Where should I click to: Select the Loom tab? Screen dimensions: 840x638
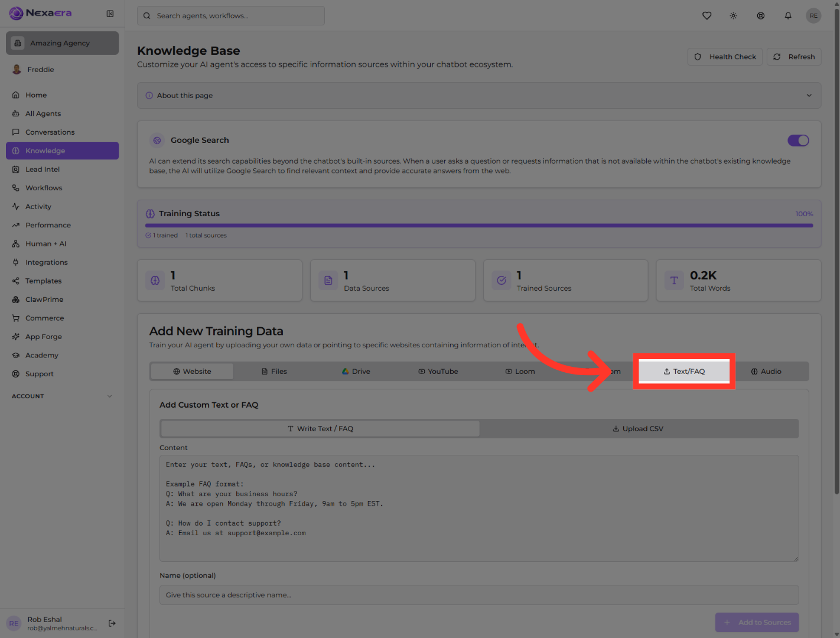(x=520, y=372)
